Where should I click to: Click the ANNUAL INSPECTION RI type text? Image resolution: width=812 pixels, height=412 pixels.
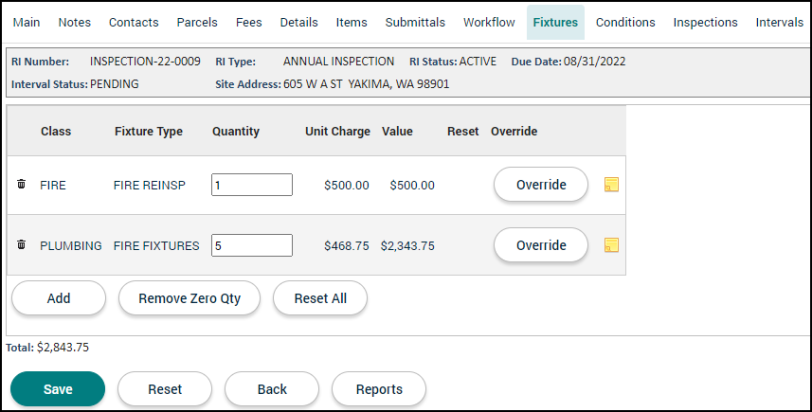(x=339, y=61)
